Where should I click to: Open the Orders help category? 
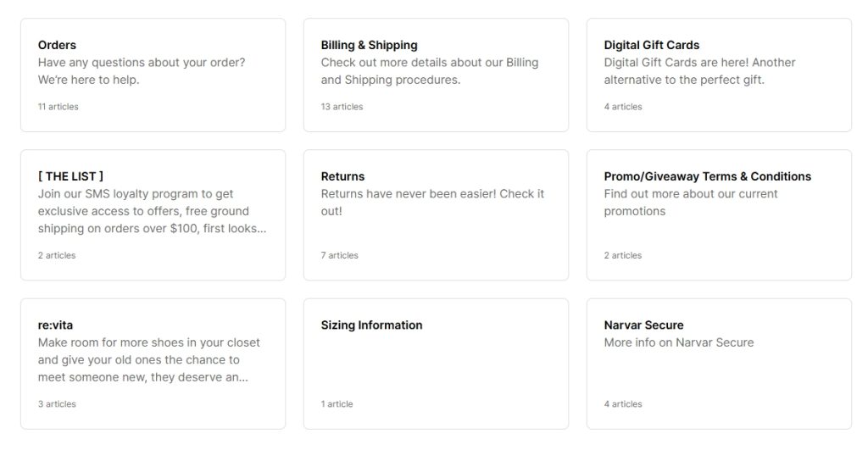point(57,45)
